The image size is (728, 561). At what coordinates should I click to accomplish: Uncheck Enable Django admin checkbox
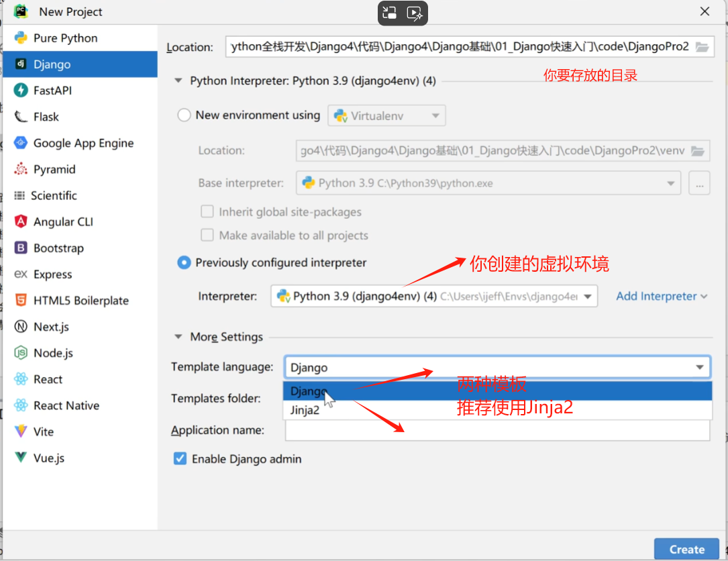click(x=180, y=459)
